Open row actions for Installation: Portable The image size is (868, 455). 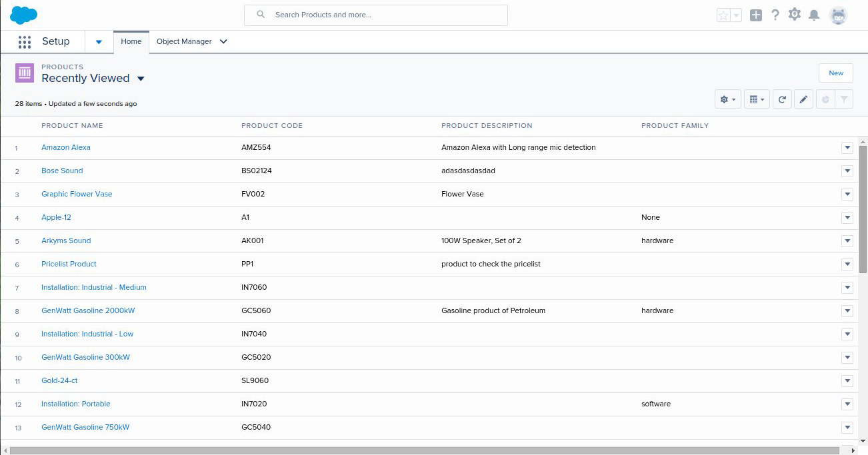pyautogui.click(x=847, y=404)
